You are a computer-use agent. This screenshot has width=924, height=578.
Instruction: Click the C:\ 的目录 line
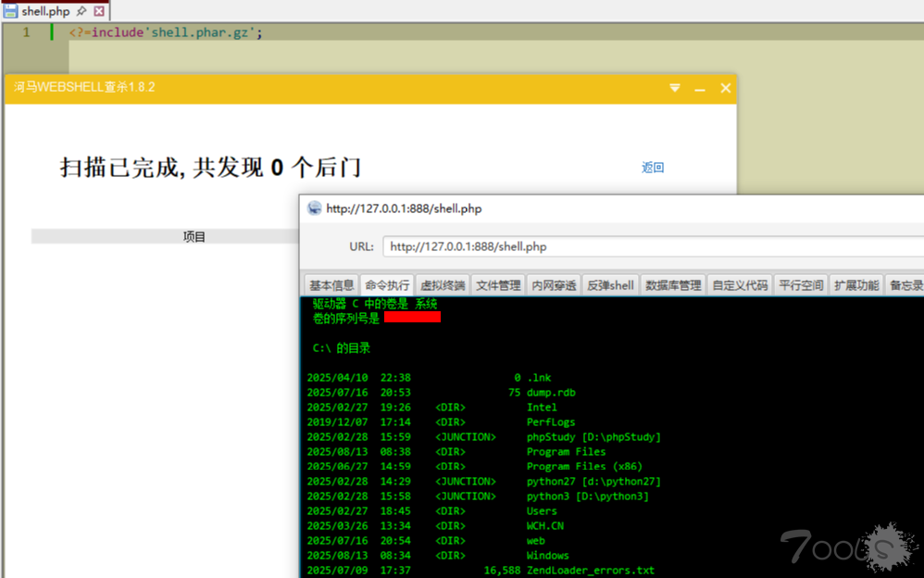[x=342, y=348]
